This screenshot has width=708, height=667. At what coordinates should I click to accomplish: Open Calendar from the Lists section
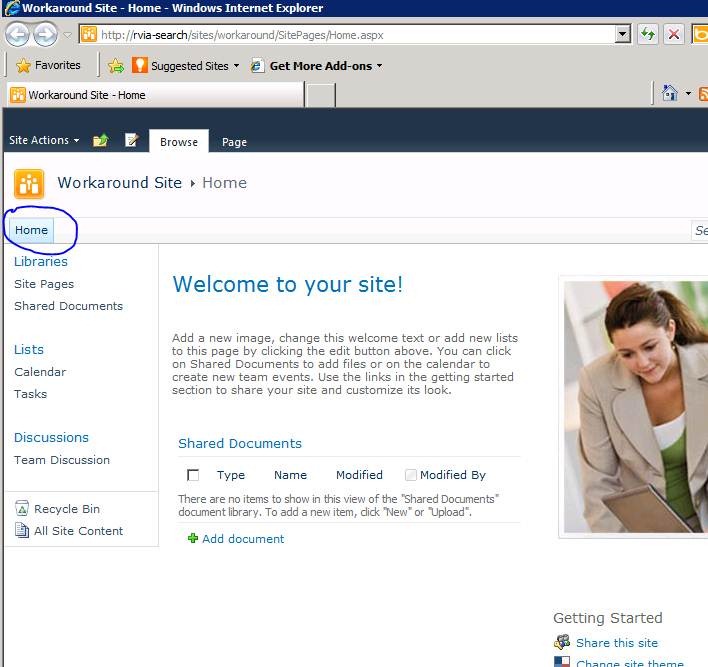pyautogui.click(x=40, y=372)
